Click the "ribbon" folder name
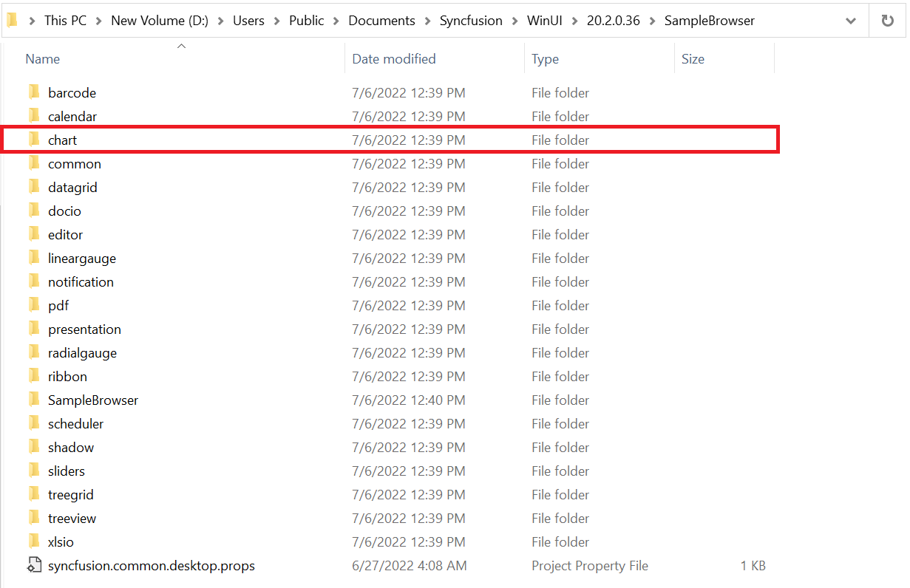The height and width of the screenshot is (588, 910). click(67, 377)
